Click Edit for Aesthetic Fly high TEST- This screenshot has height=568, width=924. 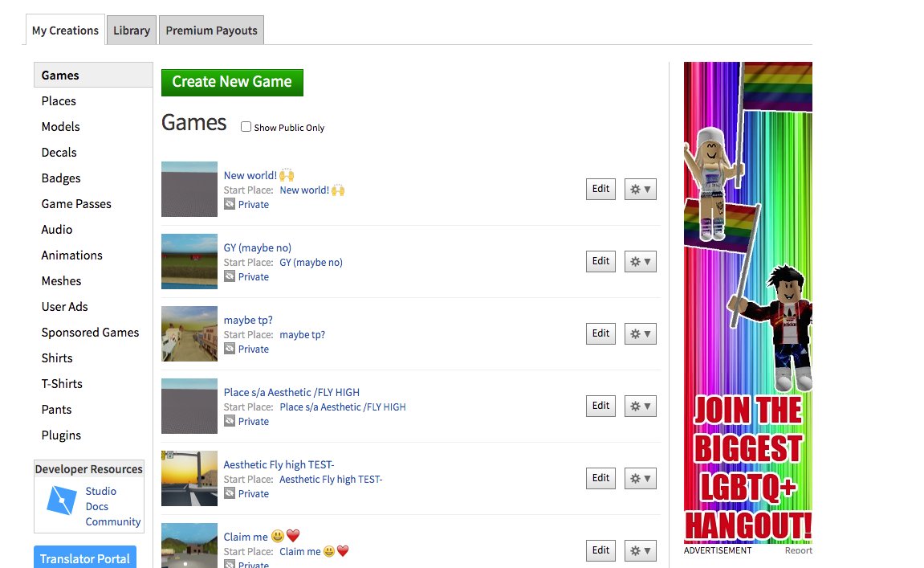click(x=600, y=478)
